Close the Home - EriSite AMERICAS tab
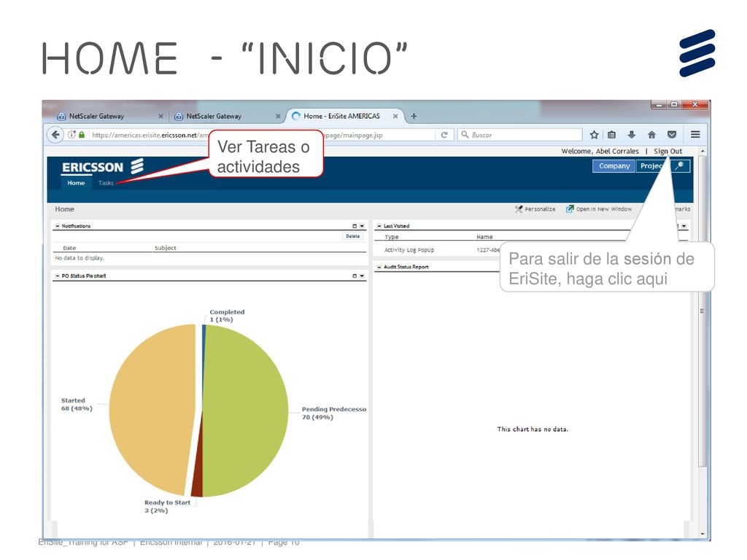The width and height of the screenshot is (747, 560). (395, 116)
